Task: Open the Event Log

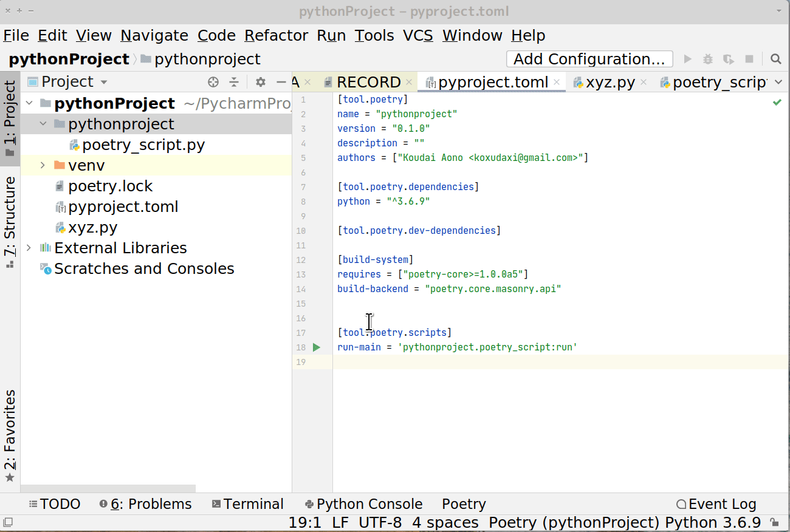Action: (x=722, y=503)
